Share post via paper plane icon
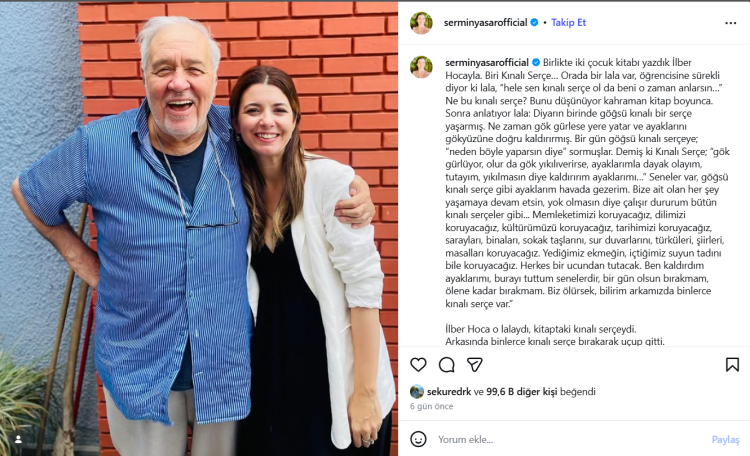 [474, 365]
